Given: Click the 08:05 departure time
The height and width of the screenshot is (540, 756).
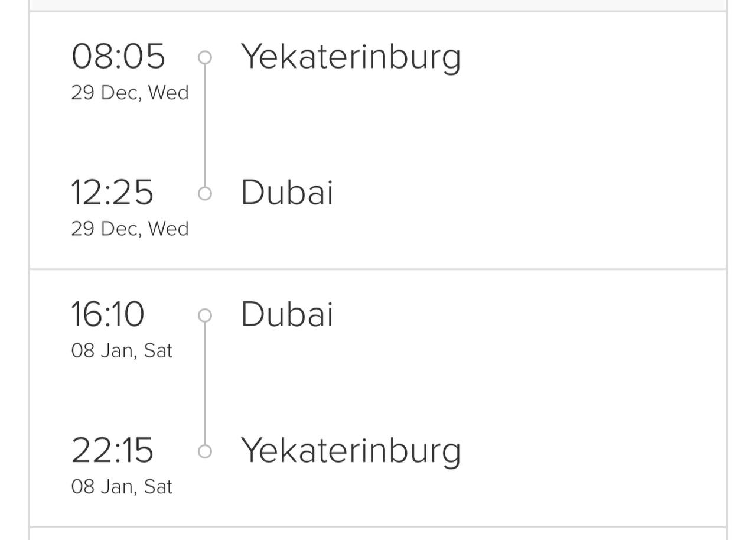Looking at the screenshot, I should 118,57.
